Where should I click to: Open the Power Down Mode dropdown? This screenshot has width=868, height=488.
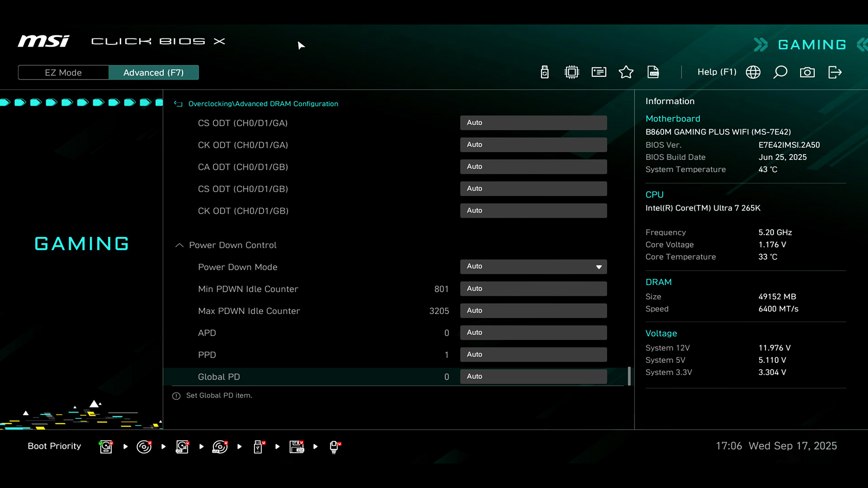tap(533, 267)
